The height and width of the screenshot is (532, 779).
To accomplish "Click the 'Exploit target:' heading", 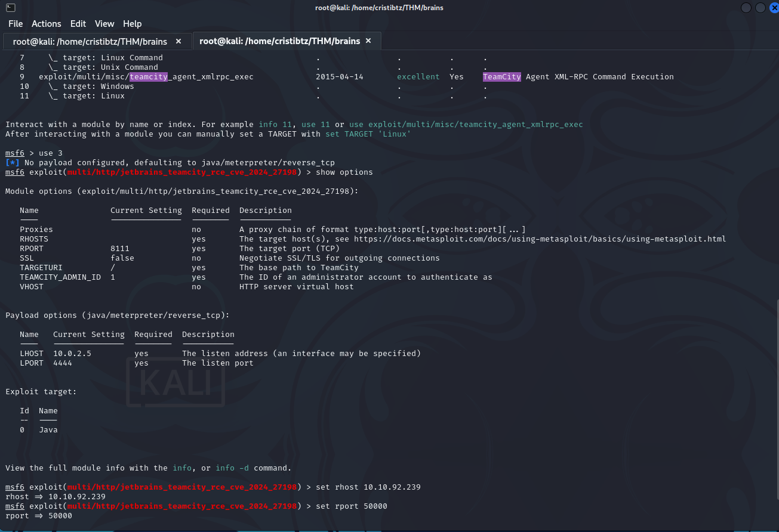I will 41,392.
